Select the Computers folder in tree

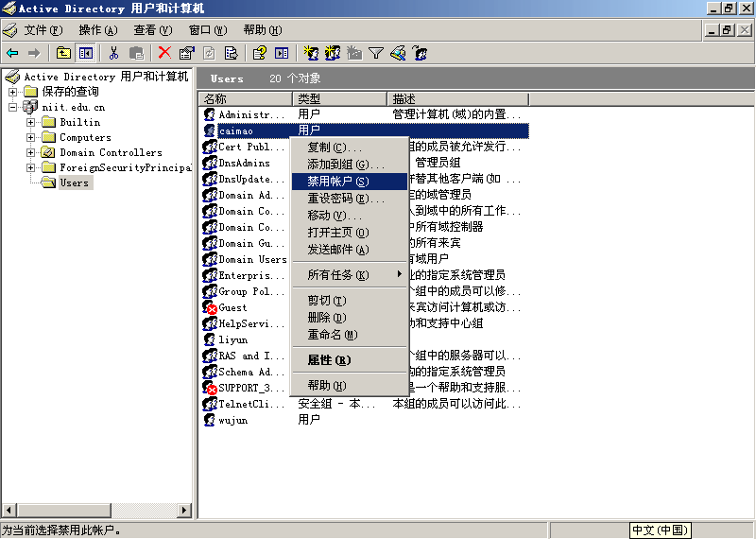pyautogui.click(x=85, y=137)
